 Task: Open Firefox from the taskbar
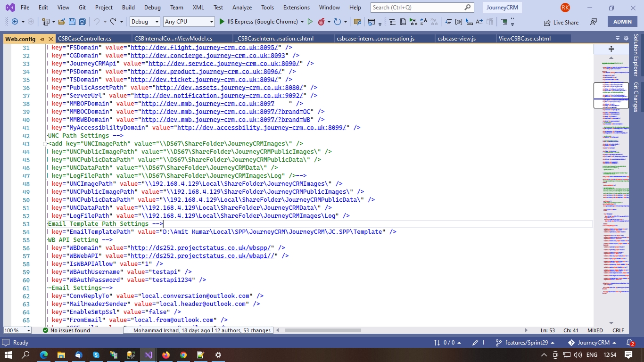[x=166, y=355]
